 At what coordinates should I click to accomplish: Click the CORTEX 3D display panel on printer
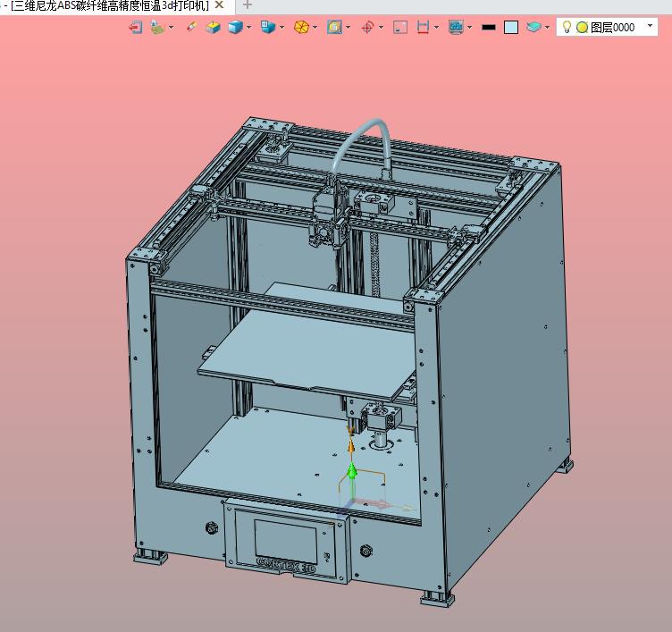click(x=286, y=540)
